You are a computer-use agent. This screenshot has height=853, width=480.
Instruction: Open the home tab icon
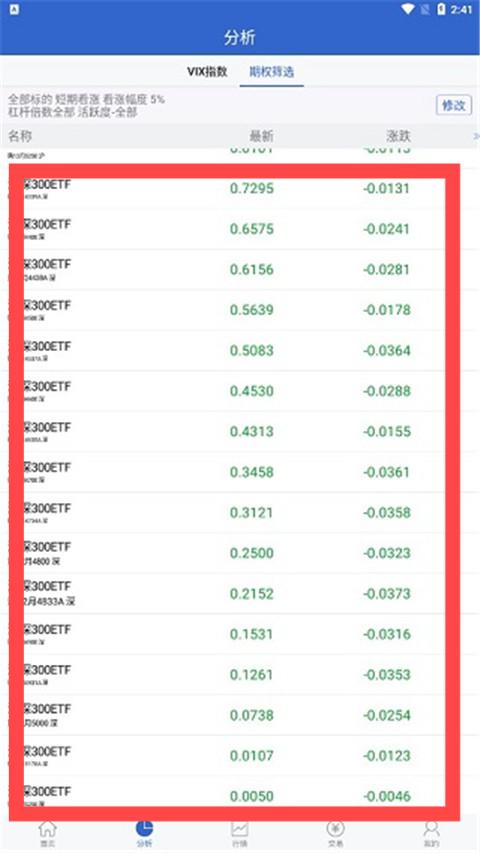coord(47,830)
